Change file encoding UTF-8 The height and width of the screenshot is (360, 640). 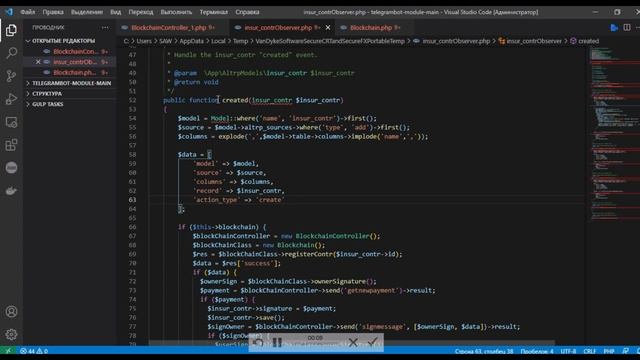point(568,351)
